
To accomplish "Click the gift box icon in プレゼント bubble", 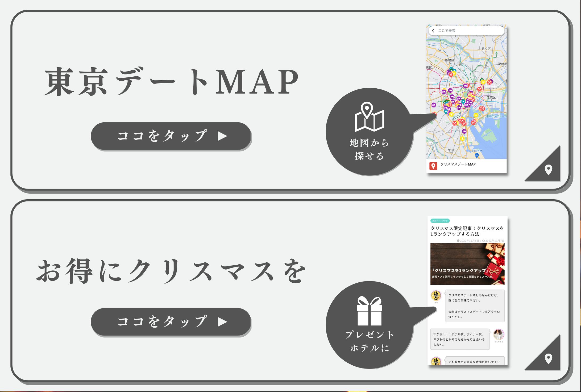I will (x=369, y=311).
